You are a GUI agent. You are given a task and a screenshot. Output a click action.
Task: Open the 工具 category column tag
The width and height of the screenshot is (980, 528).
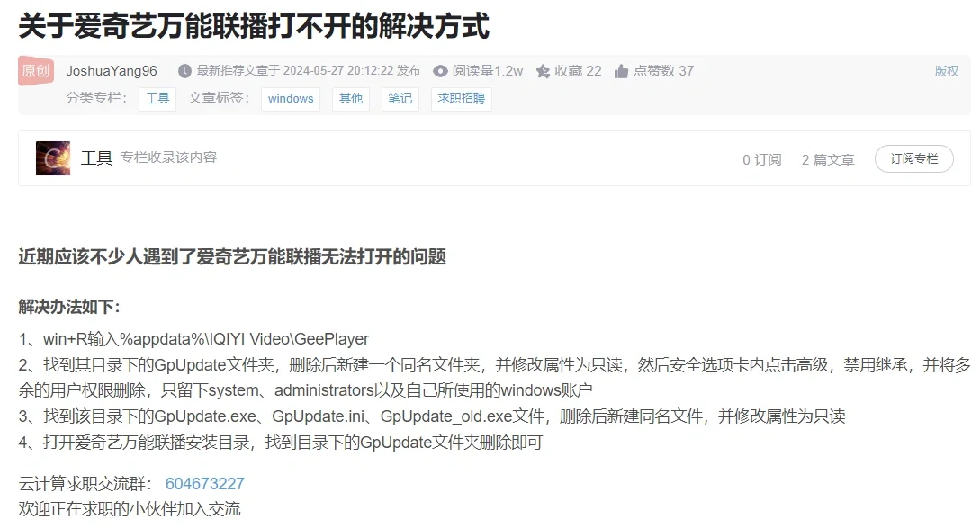tap(157, 98)
